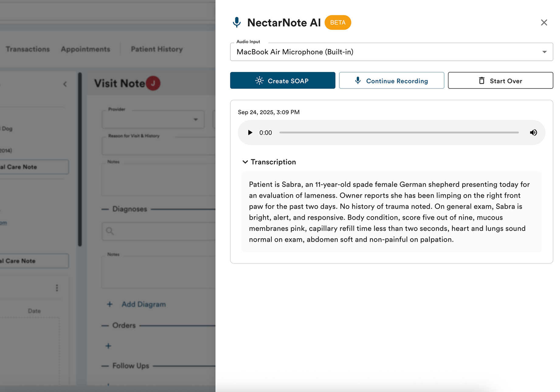Viewport: 560px width, 392px height.
Task: Click the audio progress slider
Action: (399, 132)
